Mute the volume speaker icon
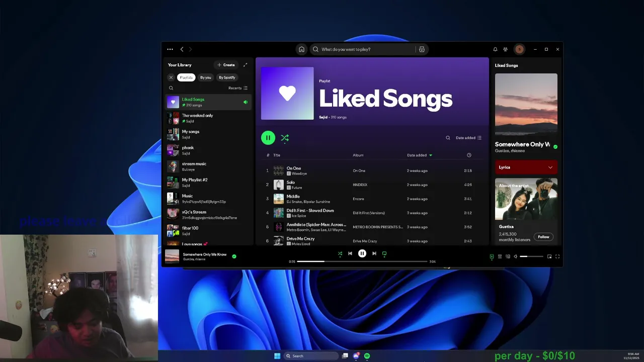 click(x=515, y=256)
